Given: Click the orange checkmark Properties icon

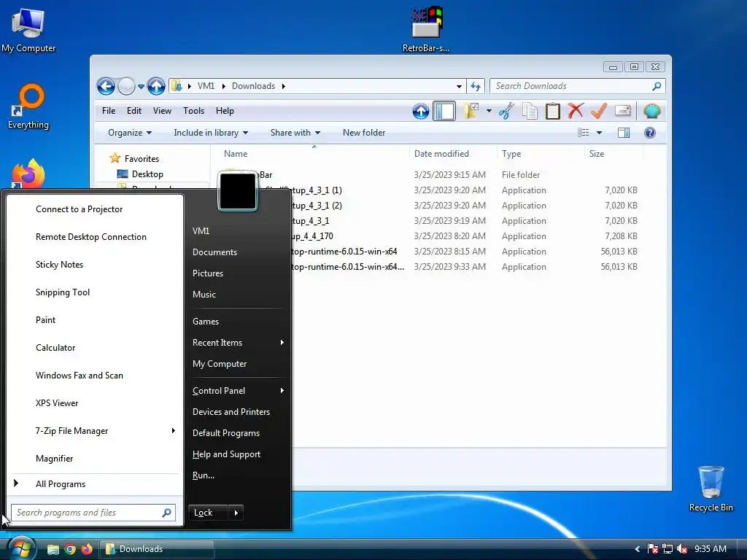Looking at the screenshot, I should (x=599, y=111).
